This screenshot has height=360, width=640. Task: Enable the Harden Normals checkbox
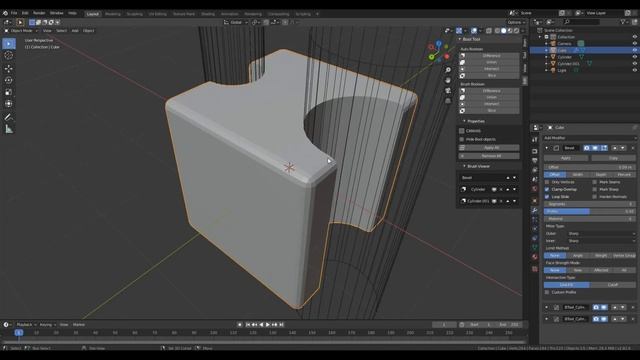[594, 197]
